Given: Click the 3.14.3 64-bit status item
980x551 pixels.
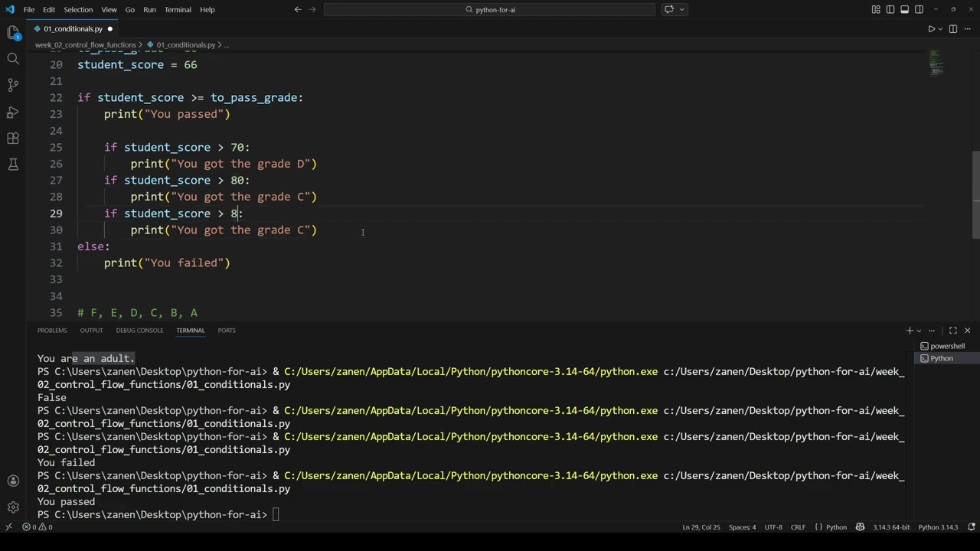Looking at the screenshot, I should [891, 527].
